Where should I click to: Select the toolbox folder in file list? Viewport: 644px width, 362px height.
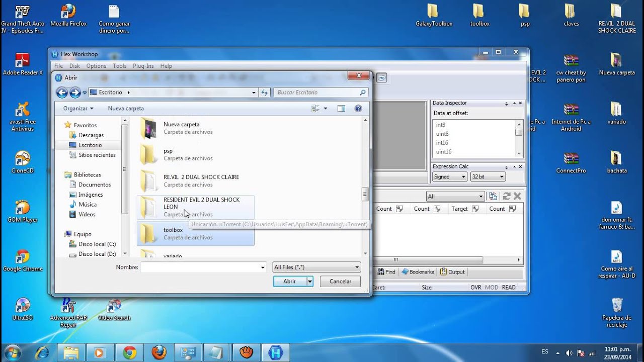pos(196,233)
